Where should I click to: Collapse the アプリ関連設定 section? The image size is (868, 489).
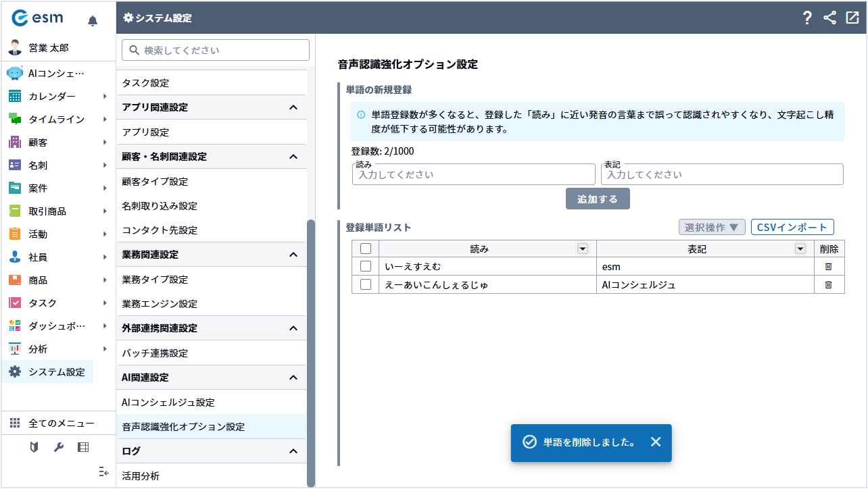[293, 107]
